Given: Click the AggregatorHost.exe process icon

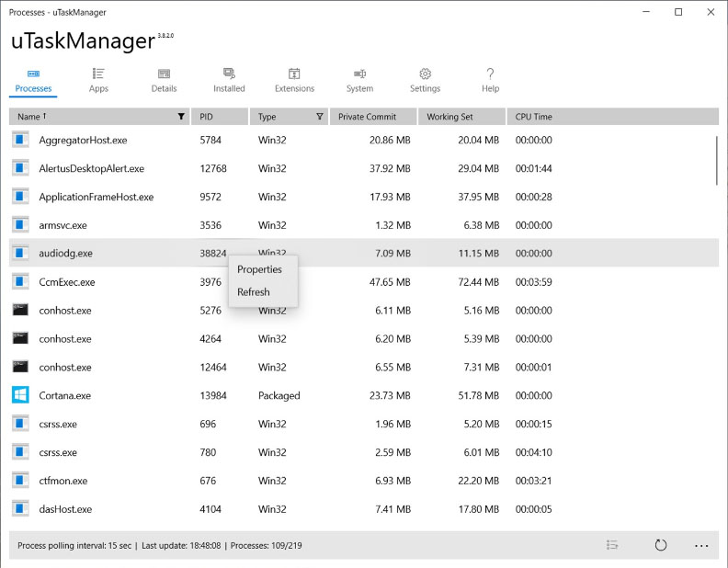Looking at the screenshot, I should point(20,140).
